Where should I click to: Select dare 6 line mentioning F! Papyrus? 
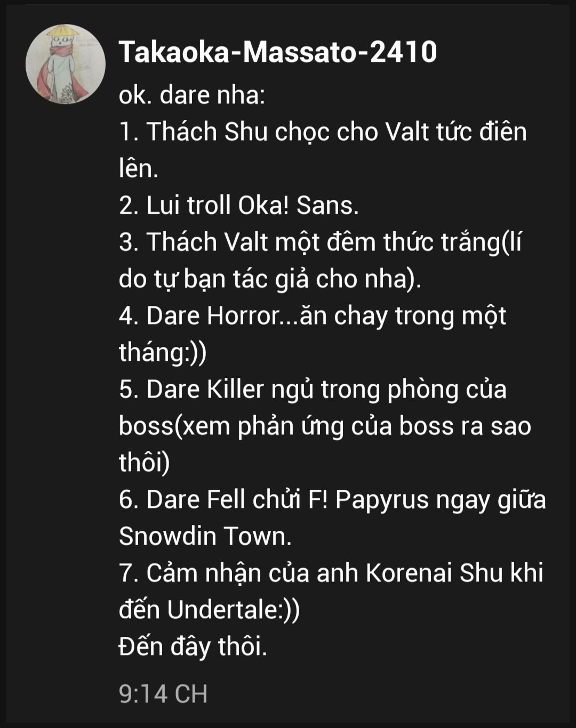(332, 499)
